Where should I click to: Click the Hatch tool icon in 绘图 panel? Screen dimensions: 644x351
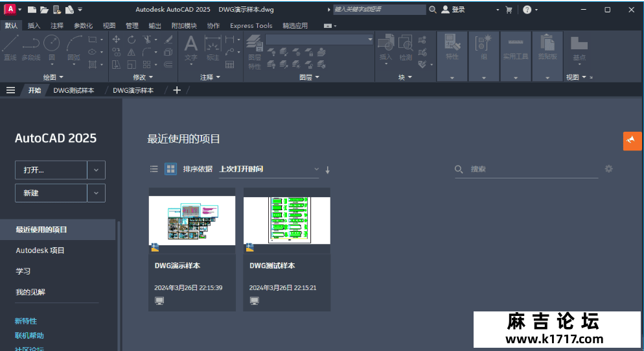tap(93, 64)
